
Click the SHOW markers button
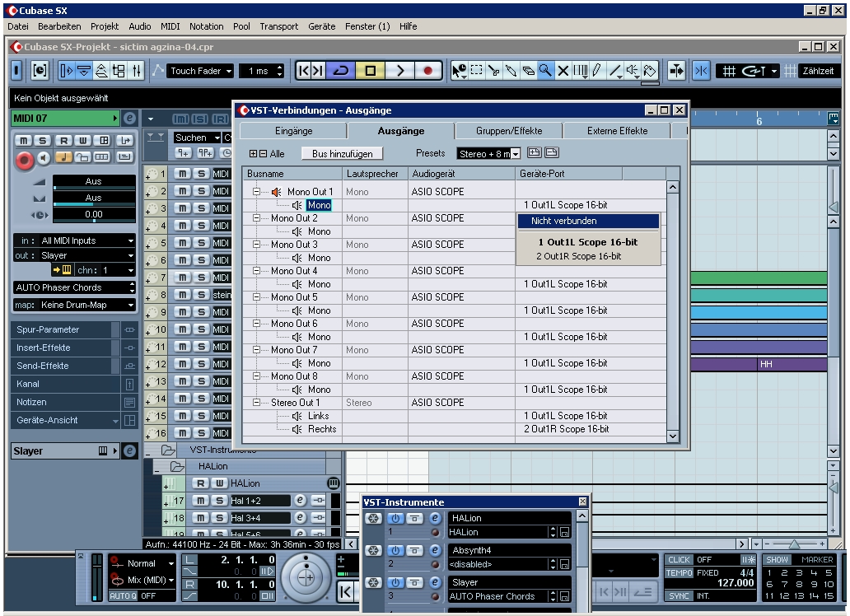777,560
